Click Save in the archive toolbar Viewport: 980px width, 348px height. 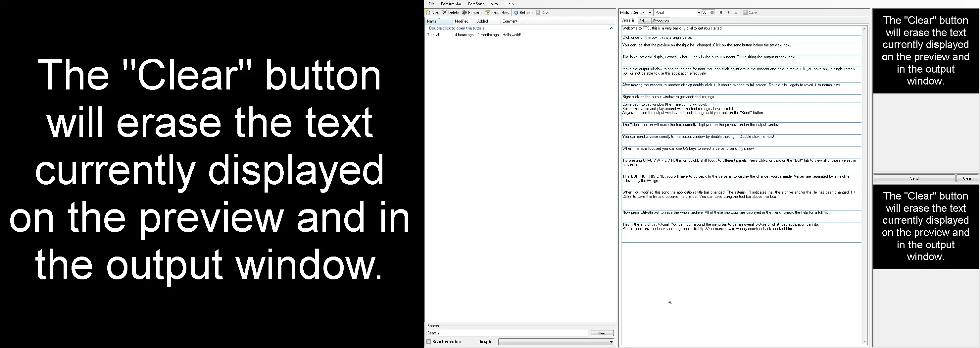click(x=543, y=13)
